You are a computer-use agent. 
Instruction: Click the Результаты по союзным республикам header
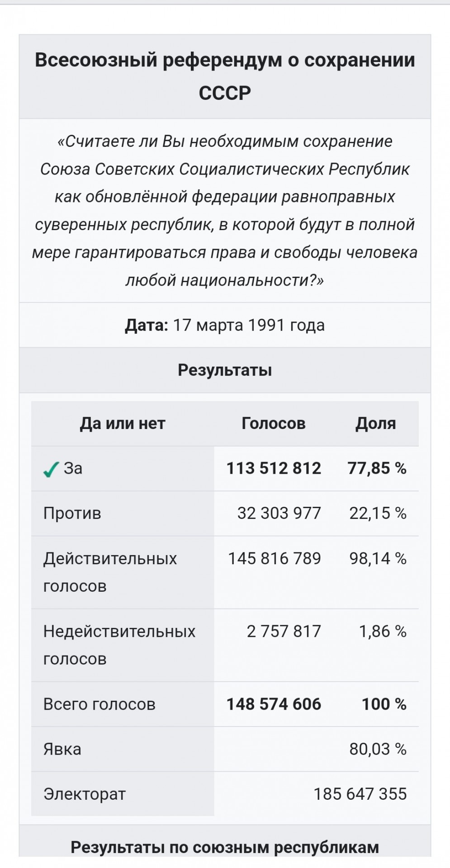(x=225, y=847)
